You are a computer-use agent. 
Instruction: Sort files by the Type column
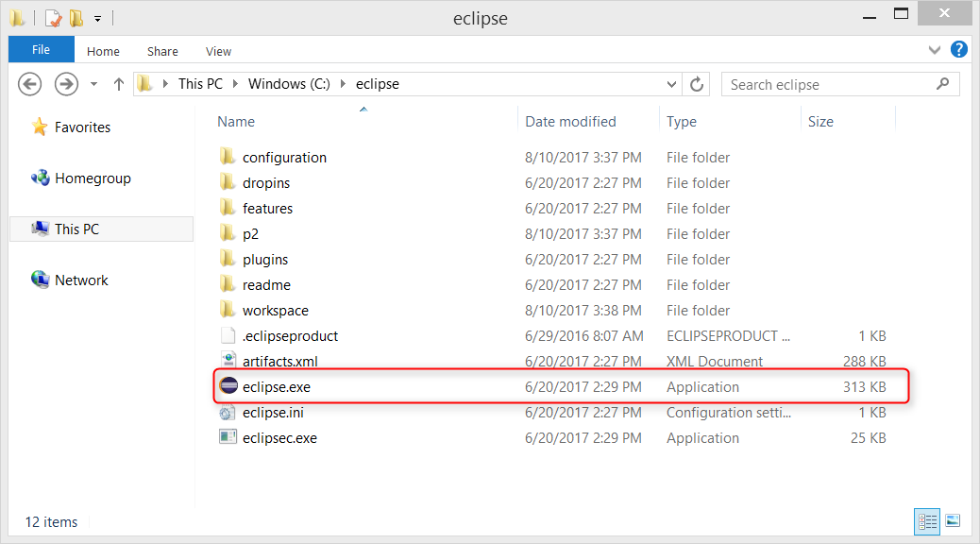pos(682,121)
